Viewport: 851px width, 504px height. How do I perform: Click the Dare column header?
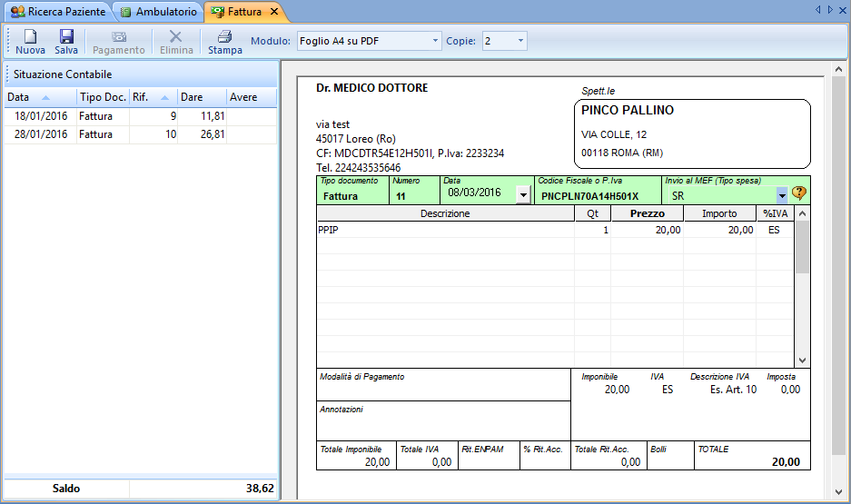click(202, 97)
